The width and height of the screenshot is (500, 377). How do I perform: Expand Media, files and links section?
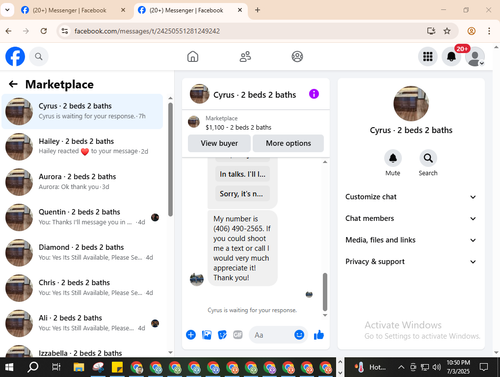411,240
